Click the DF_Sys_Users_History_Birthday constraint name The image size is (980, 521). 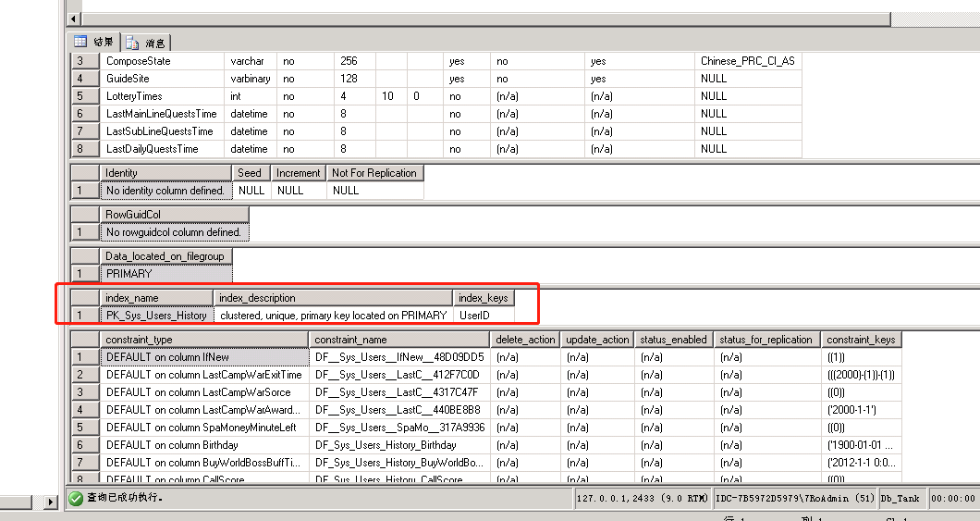399,445
